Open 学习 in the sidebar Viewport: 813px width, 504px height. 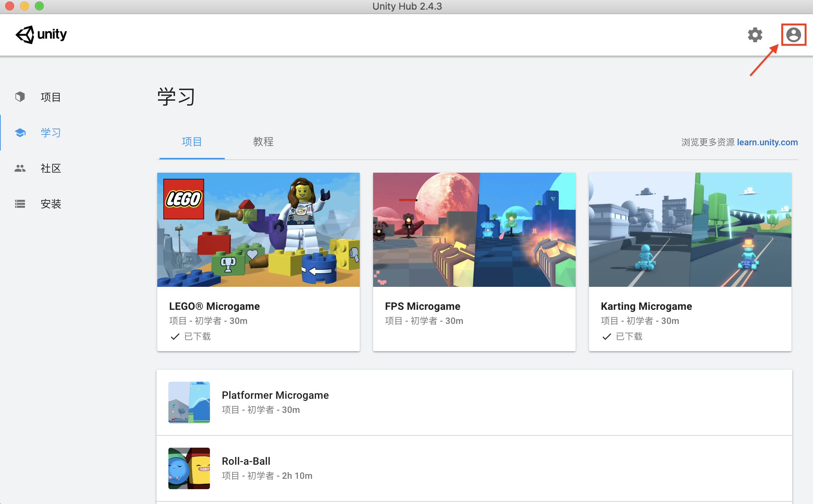[x=51, y=133]
